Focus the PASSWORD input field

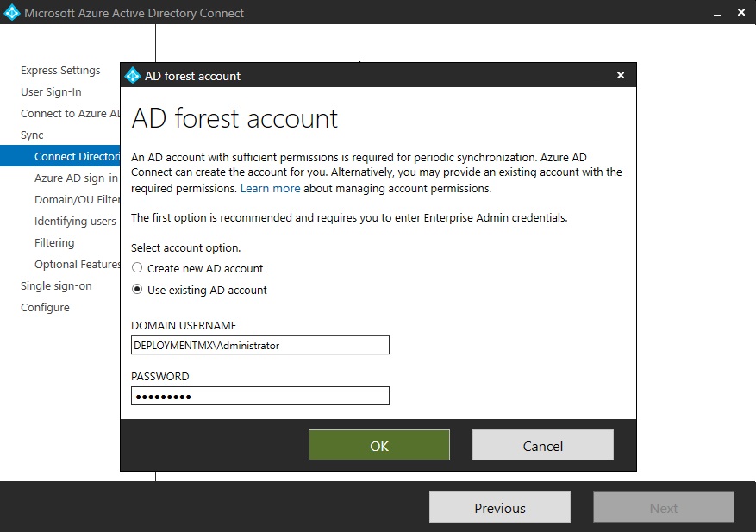259,396
